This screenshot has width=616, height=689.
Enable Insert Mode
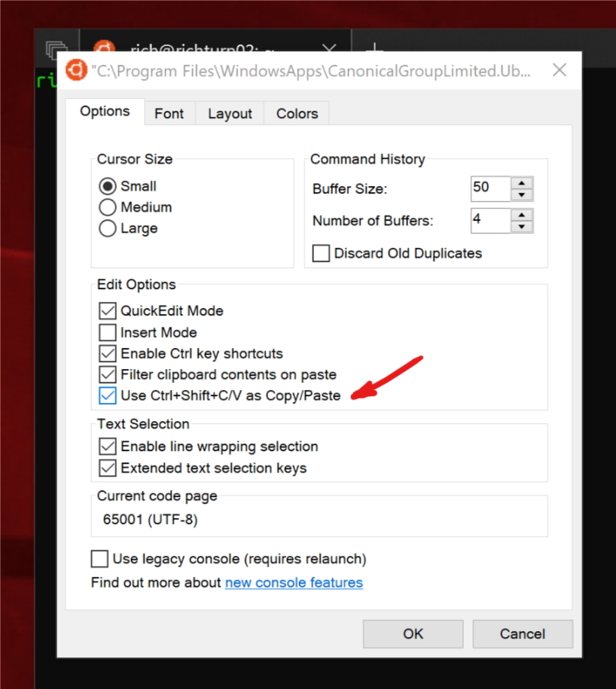click(x=108, y=332)
